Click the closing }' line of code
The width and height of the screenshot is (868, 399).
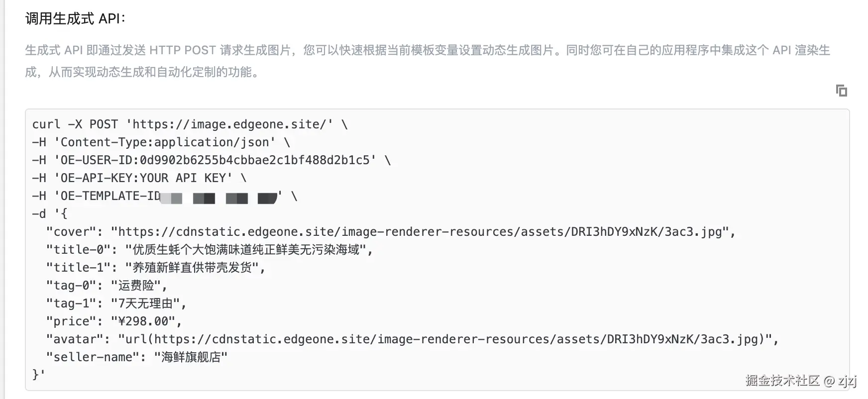(38, 375)
